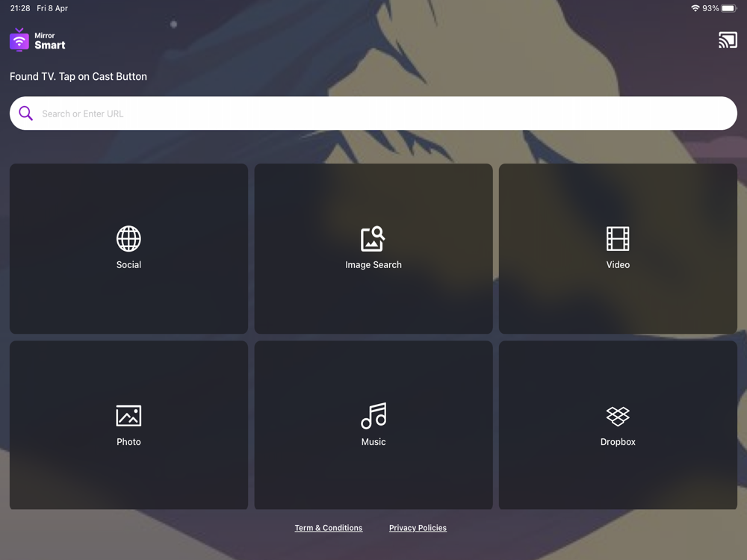This screenshot has height=560, width=747.
Task: Tap the 21:28 clock in status bar
Action: tap(20, 8)
